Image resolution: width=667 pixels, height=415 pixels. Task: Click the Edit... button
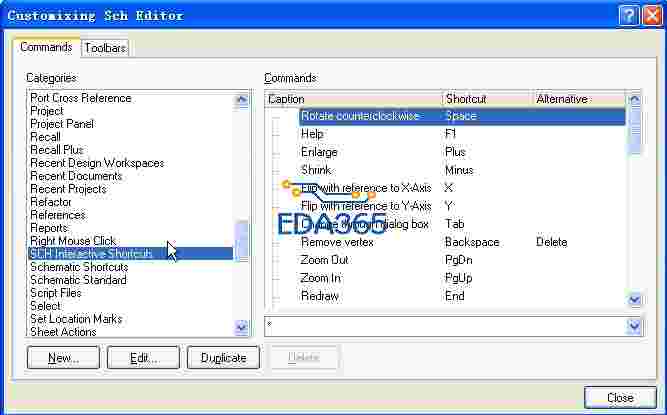point(143,358)
